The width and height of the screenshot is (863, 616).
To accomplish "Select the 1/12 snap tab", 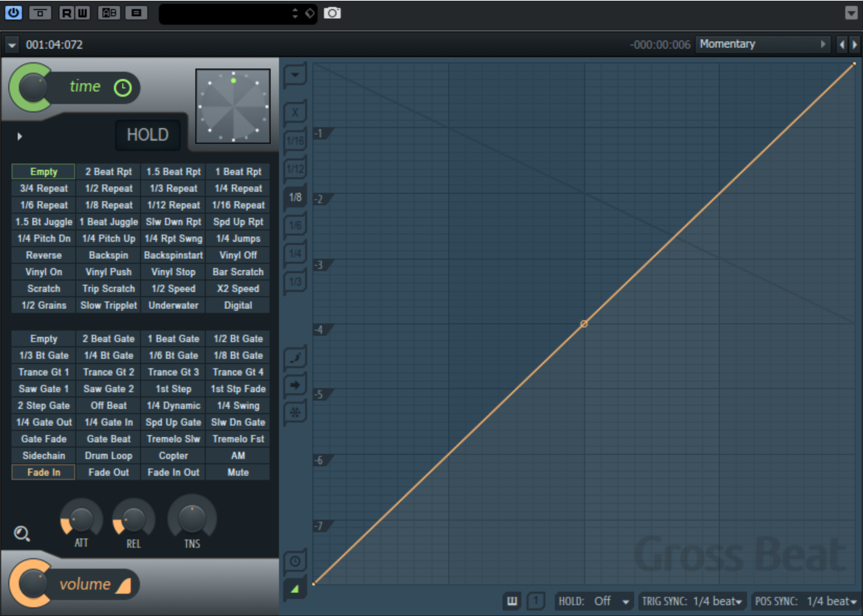I will coord(295,169).
